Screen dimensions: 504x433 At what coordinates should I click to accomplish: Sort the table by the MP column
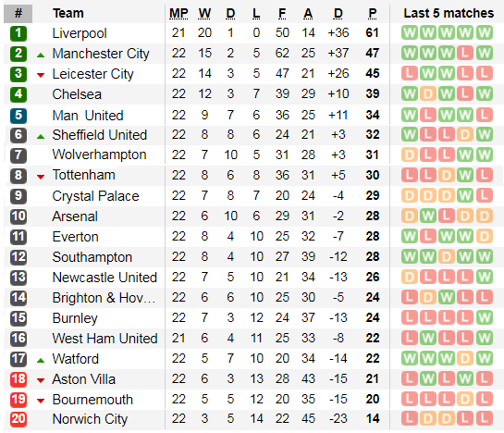[x=178, y=14]
